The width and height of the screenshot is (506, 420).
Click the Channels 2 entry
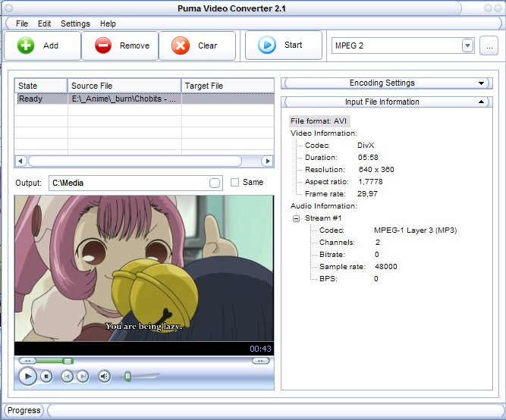pyautogui.click(x=350, y=243)
